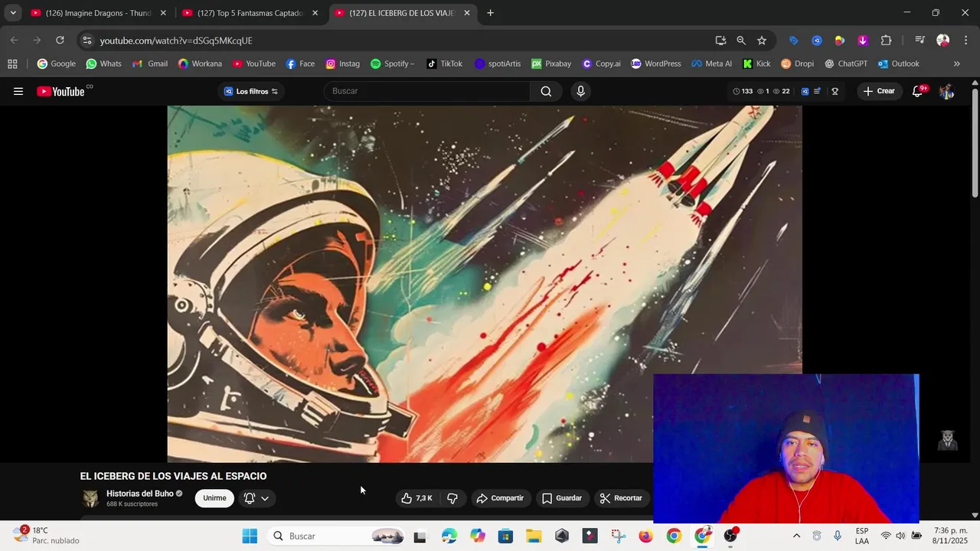Open Los filtros dropdown
The height and width of the screenshot is (551, 980).
pyautogui.click(x=250, y=91)
